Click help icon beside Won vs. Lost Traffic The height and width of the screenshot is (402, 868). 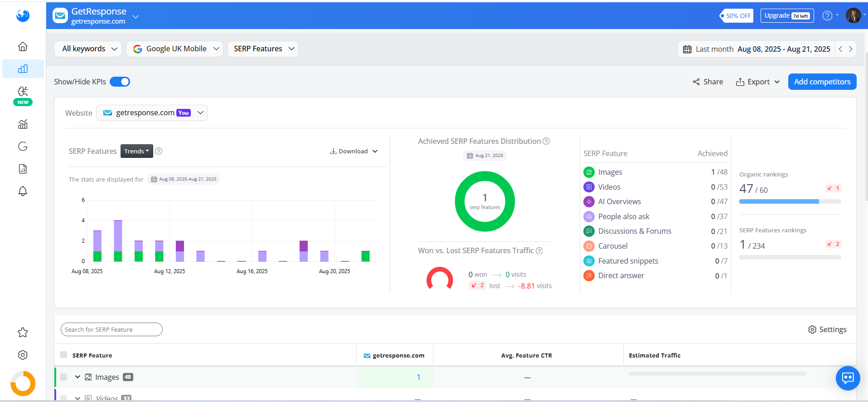(539, 251)
